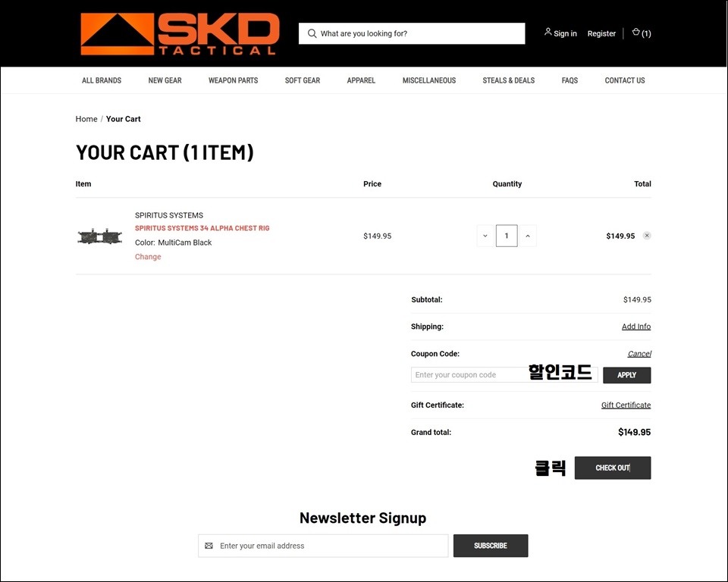The image size is (728, 582).
Task: Cancel the coupon code entry
Action: point(639,354)
